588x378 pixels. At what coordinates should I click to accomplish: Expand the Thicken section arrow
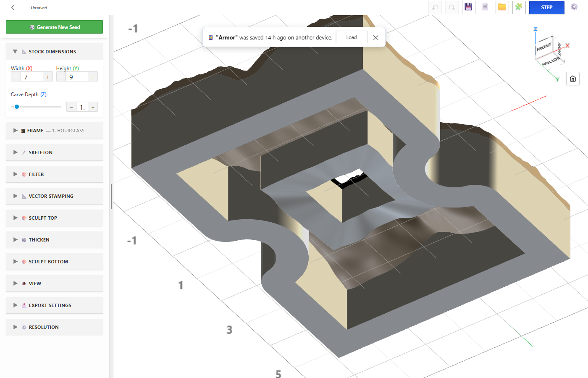coord(15,240)
